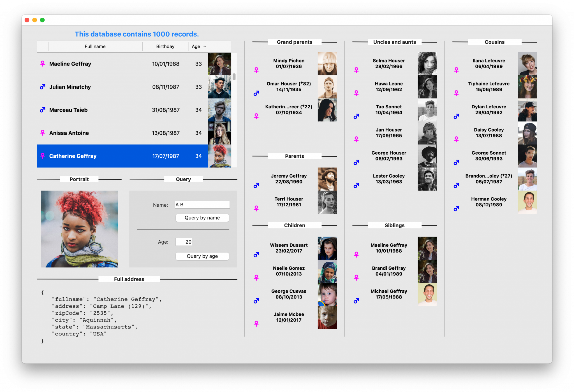Image resolution: width=574 pixels, height=392 pixels.
Task: Click the female icon next to Mindy Pichon
Action: pos(256,70)
